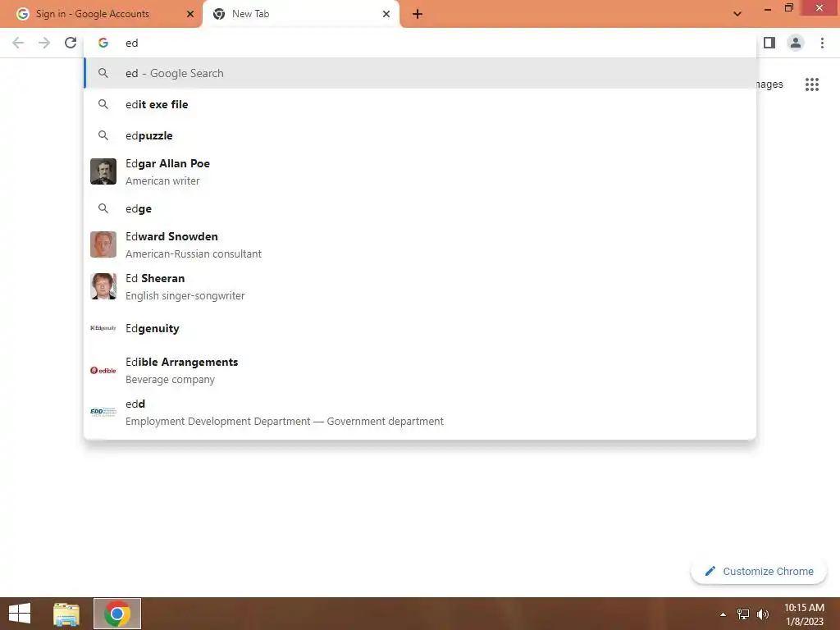Open the Google apps grid
Viewport: 840px width, 630px height.
(812, 84)
